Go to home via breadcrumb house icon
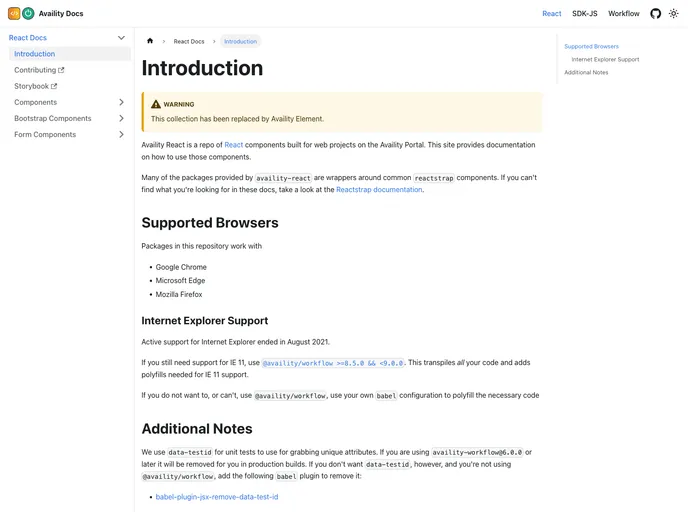This screenshot has width=688, height=512. pos(150,41)
